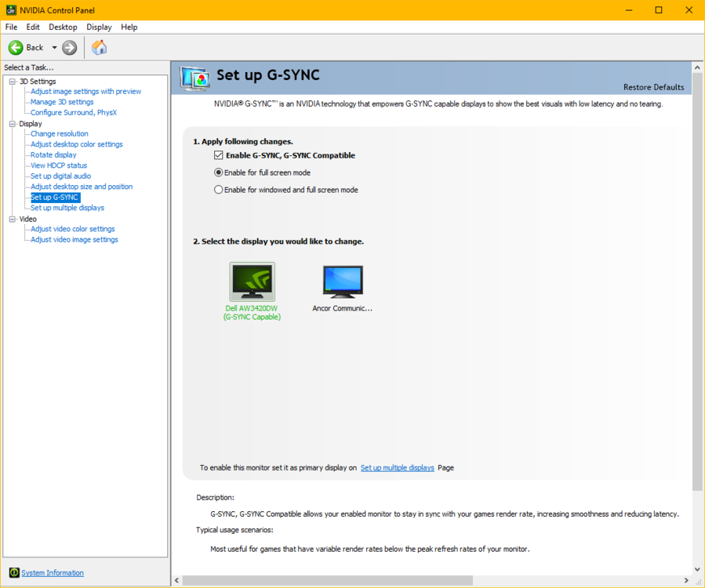Click the vertical scrollbar down arrow

[697, 568]
